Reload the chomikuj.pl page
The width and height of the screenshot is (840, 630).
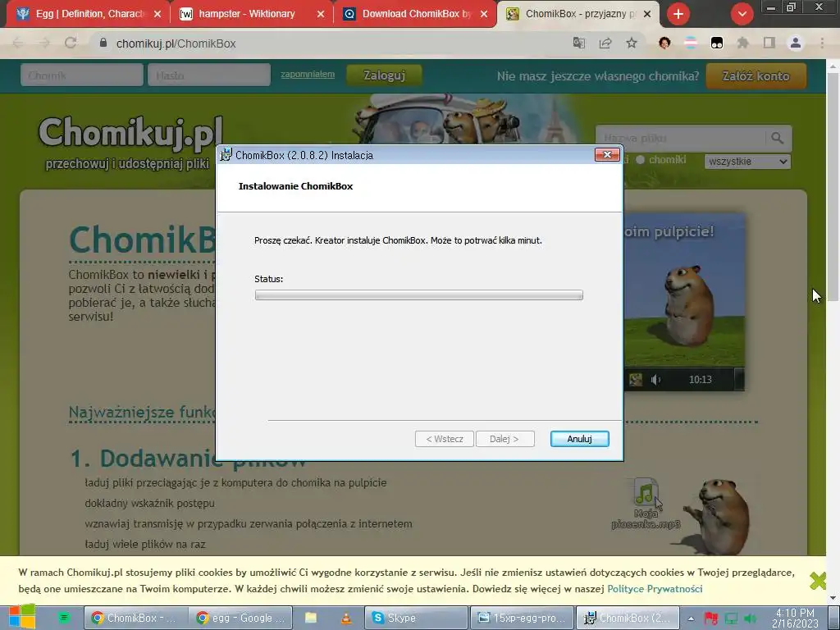[71, 43]
